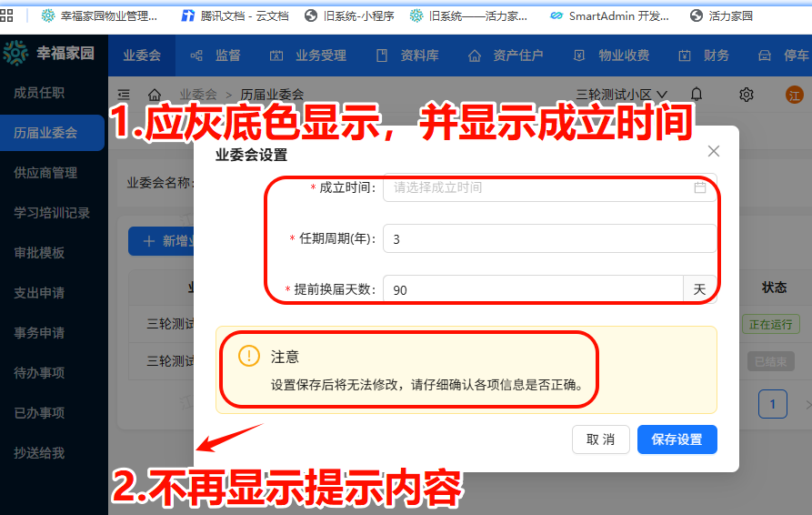
Task: Click the 状态 column header
Action: (774, 288)
